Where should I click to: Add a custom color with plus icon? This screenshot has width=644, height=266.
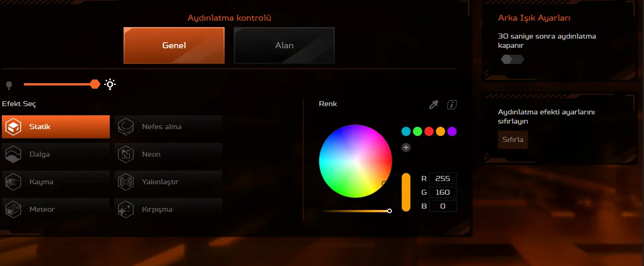click(x=406, y=147)
